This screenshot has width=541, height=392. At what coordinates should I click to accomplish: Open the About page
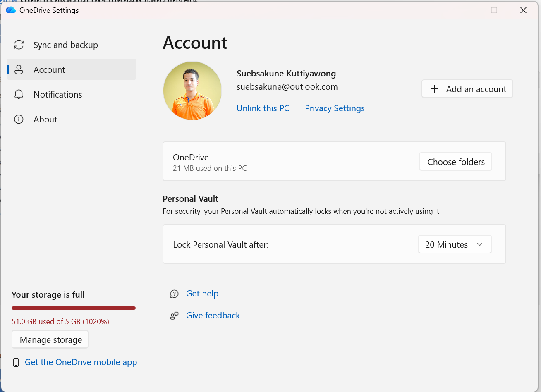tap(72, 119)
